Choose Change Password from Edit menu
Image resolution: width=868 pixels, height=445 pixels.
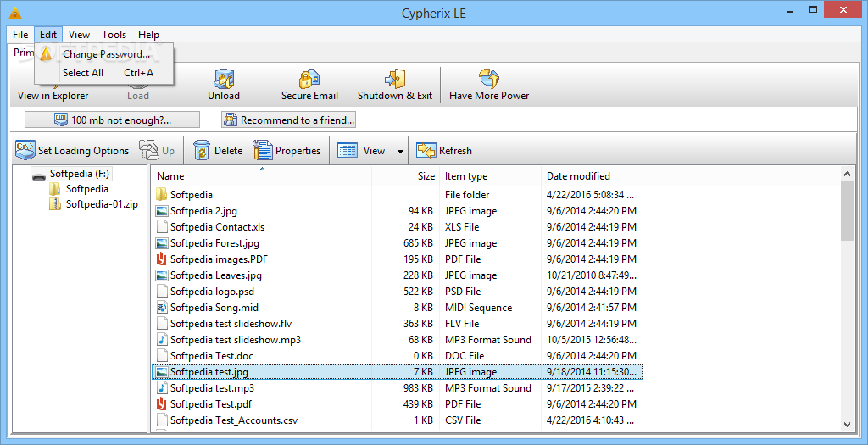pos(104,54)
